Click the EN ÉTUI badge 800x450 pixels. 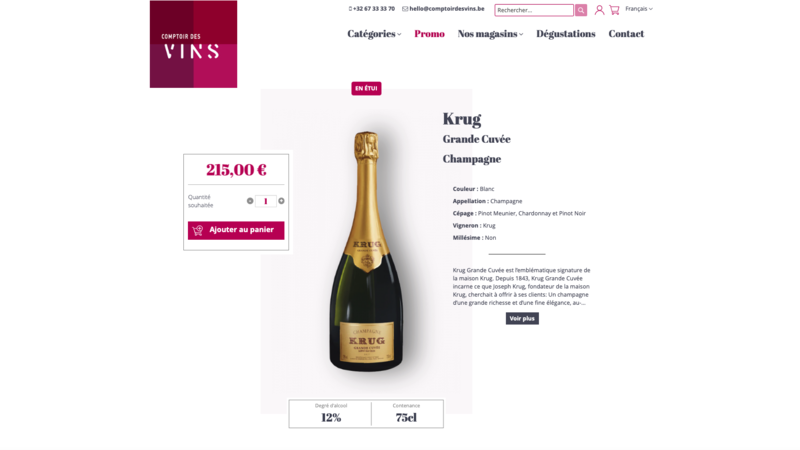(366, 88)
